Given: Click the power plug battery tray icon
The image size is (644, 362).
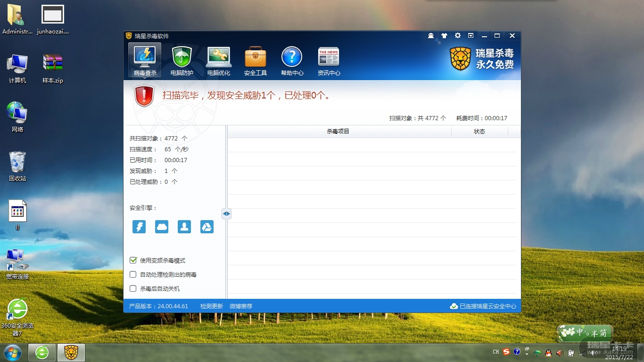Looking at the screenshot, I should coord(571,353).
